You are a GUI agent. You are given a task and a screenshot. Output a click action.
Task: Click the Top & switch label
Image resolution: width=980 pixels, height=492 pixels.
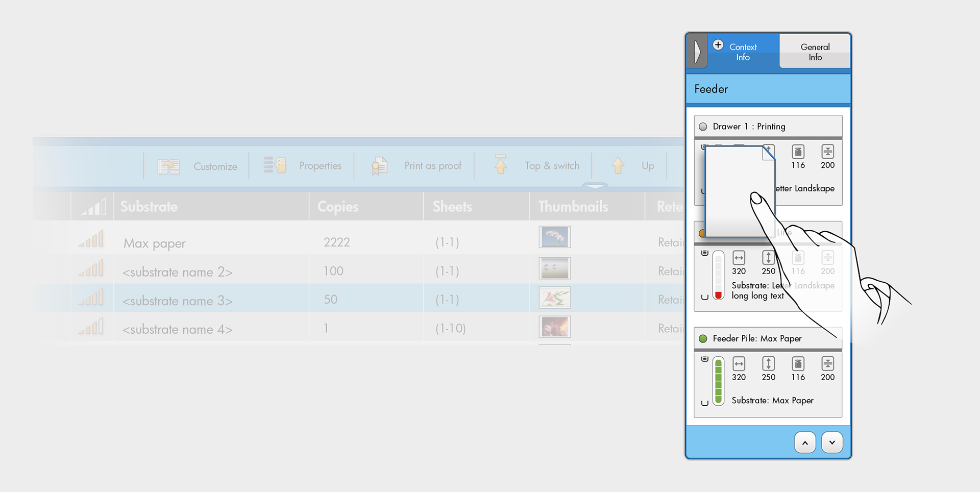click(x=552, y=166)
